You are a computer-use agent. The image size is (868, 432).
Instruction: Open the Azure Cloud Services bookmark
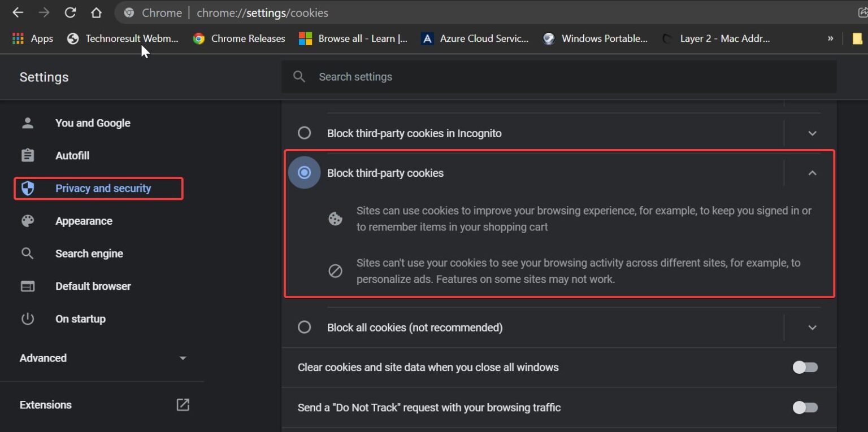[475, 38]
